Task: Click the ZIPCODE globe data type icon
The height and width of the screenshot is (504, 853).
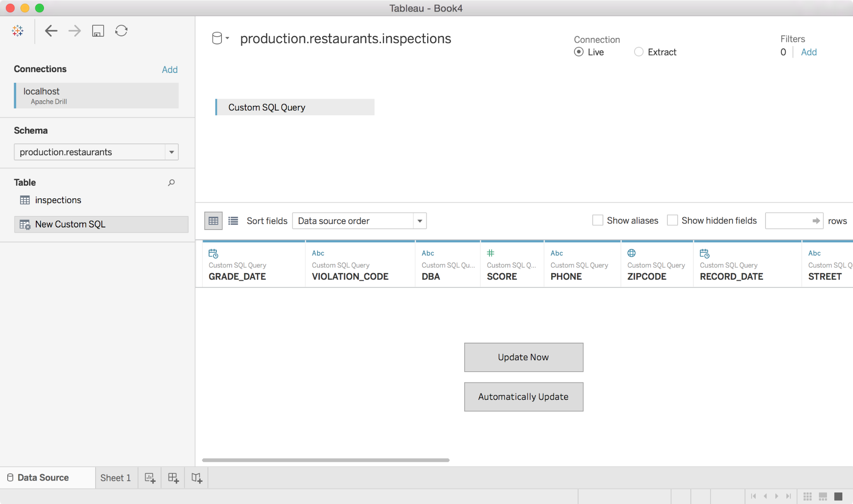Action: point(632,253)
